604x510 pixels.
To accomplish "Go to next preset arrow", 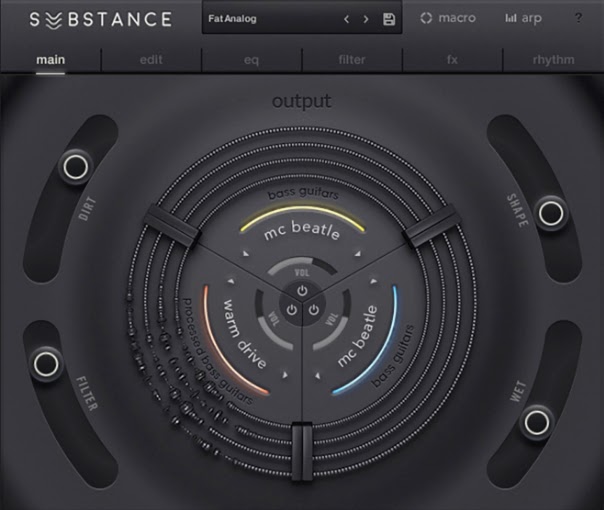I will pos(366,19).
